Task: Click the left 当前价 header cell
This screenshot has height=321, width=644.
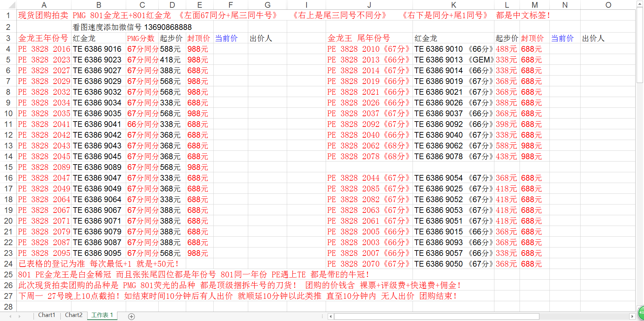Action: [230, 38]
